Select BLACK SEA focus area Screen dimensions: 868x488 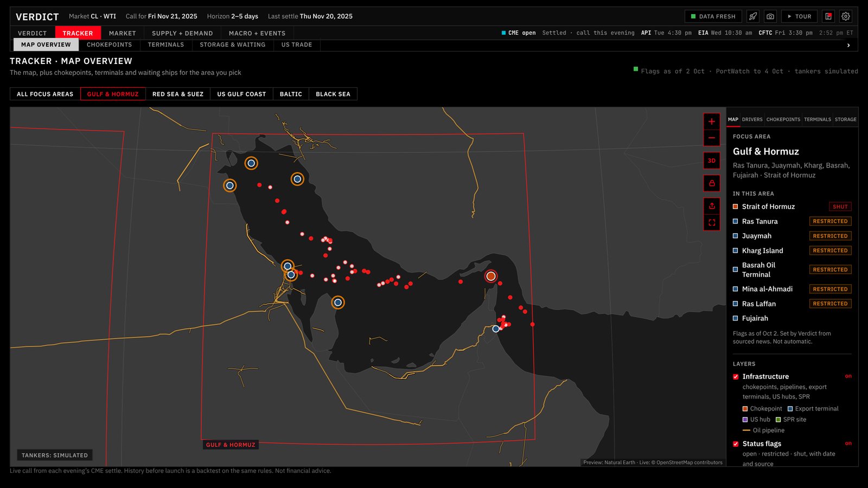[333, 94]
